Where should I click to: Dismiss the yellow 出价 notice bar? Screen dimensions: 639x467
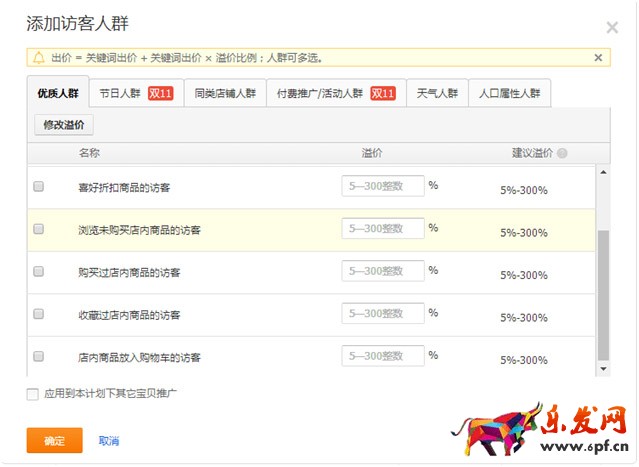pos(598,58)
